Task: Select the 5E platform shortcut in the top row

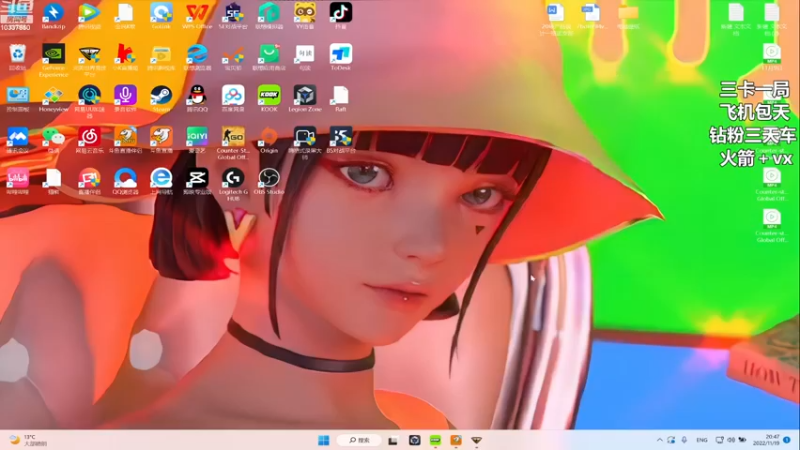Action: 233,15
